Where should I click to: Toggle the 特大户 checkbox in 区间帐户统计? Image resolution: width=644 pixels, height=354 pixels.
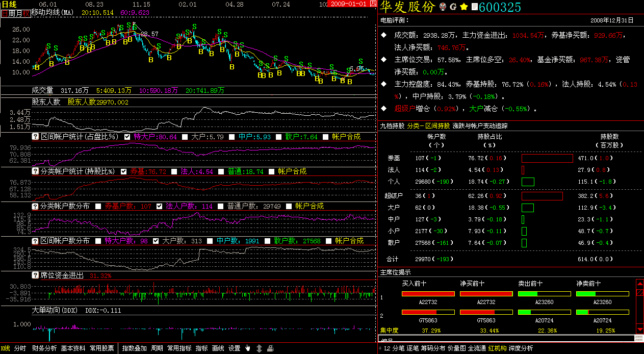click(x=127, y=137)
